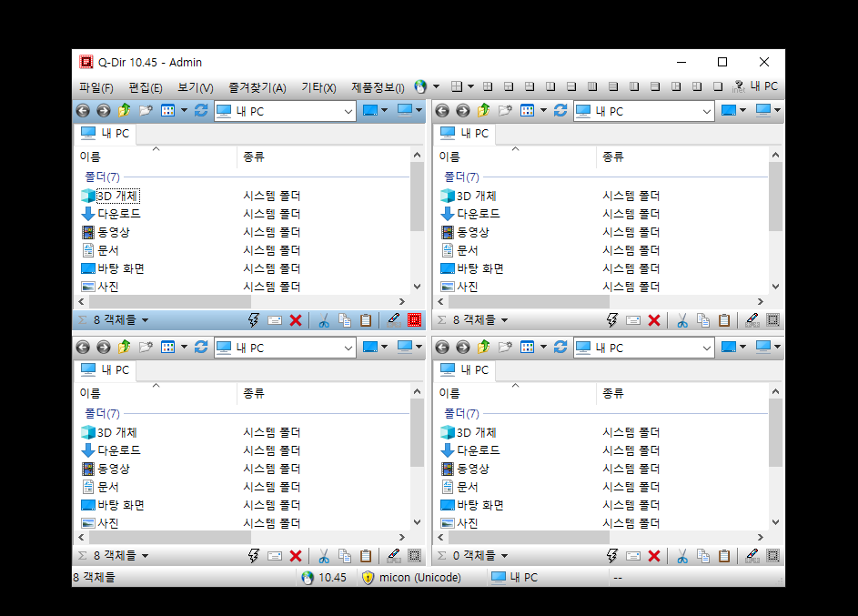858x616 pixels.
Task: Open dropdown arrow beside globe icon
Action: pyautogui.click(x=436, y=86)
